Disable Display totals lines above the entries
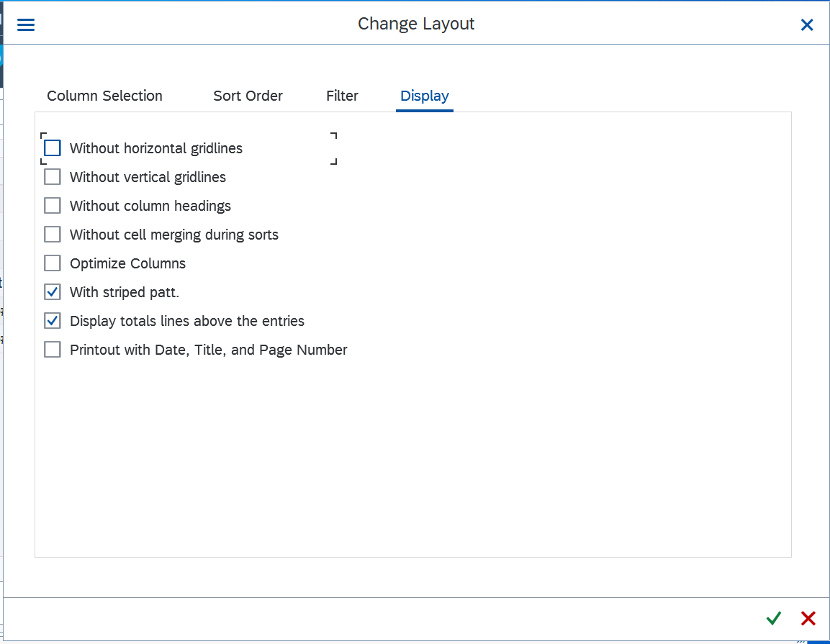Screen dimensions: 830x644 click(x=53, y=321)
